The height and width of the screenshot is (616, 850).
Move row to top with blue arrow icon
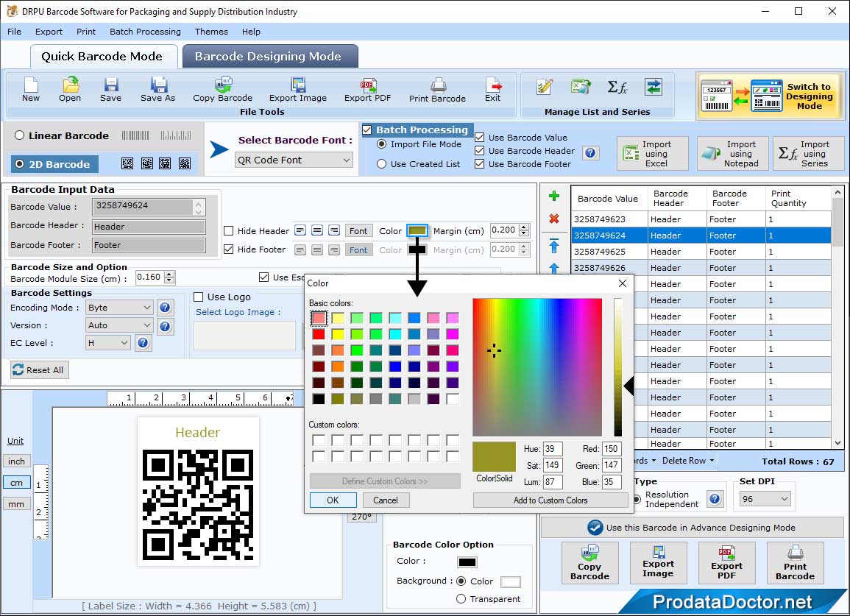(x=554, y=246)
